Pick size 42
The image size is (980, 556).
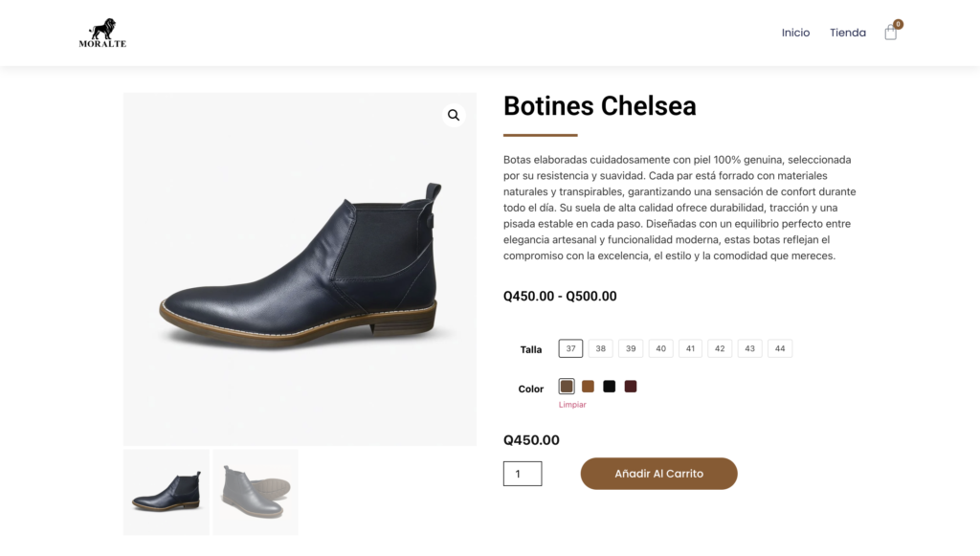pos(720,348)
